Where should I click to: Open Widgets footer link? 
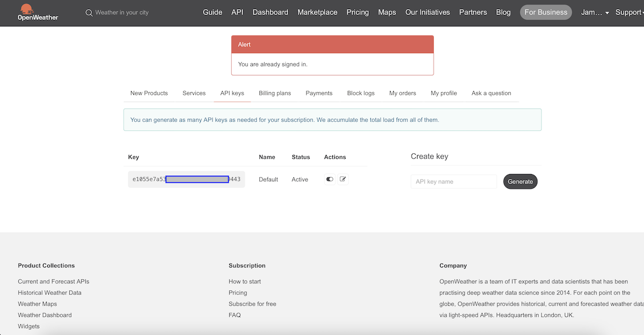pos(29,326)
